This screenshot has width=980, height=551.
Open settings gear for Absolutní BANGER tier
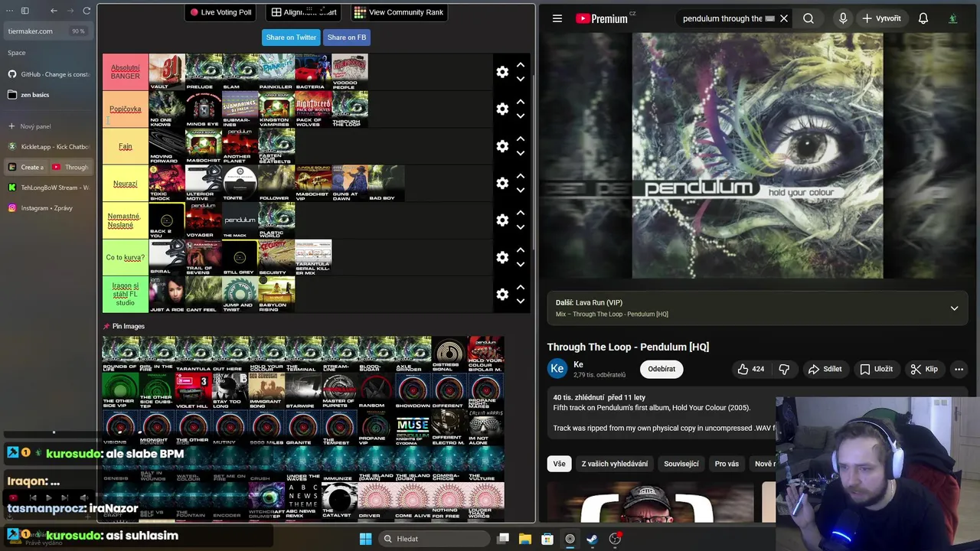pos(502,72)
